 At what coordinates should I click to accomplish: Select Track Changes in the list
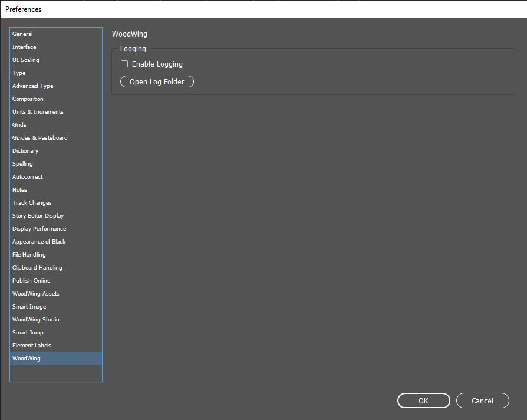32,203
